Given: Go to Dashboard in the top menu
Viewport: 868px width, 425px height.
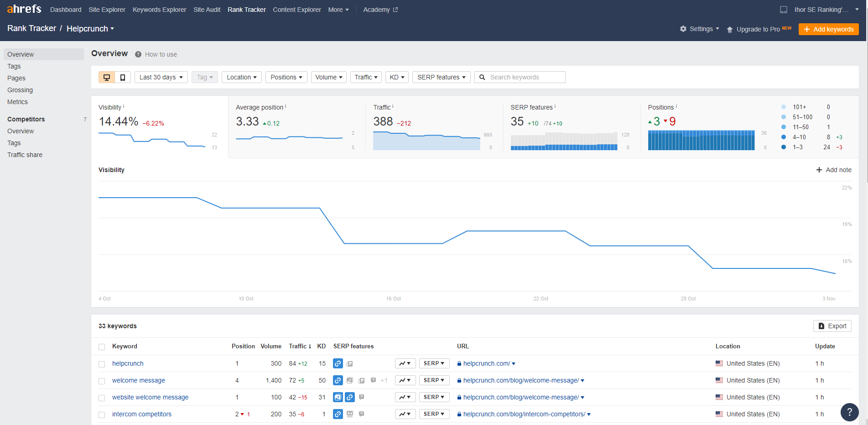Looking at the screenshot, I should pos(66,10).
